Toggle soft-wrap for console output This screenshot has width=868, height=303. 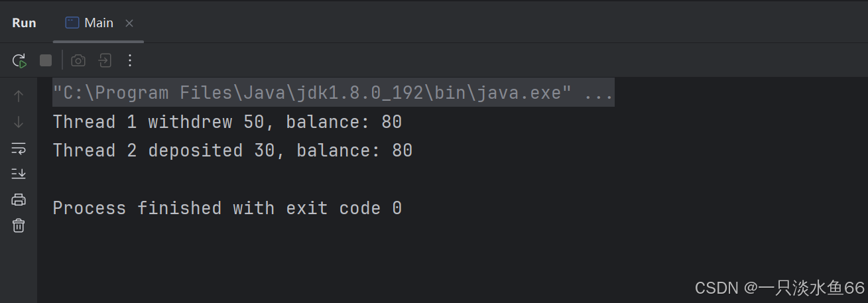click(19, 148)
